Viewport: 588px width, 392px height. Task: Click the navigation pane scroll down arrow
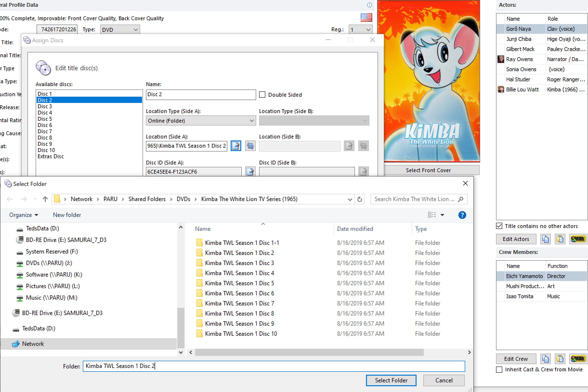coord(181,352)
